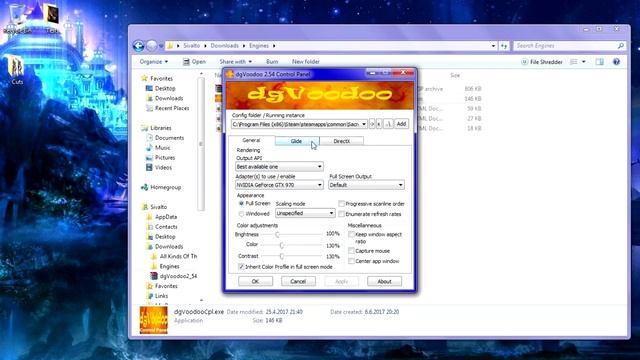Tick Center app window checkbox
Image resolution: width=640 pixels, height=360 pixels.
[351, 261]
